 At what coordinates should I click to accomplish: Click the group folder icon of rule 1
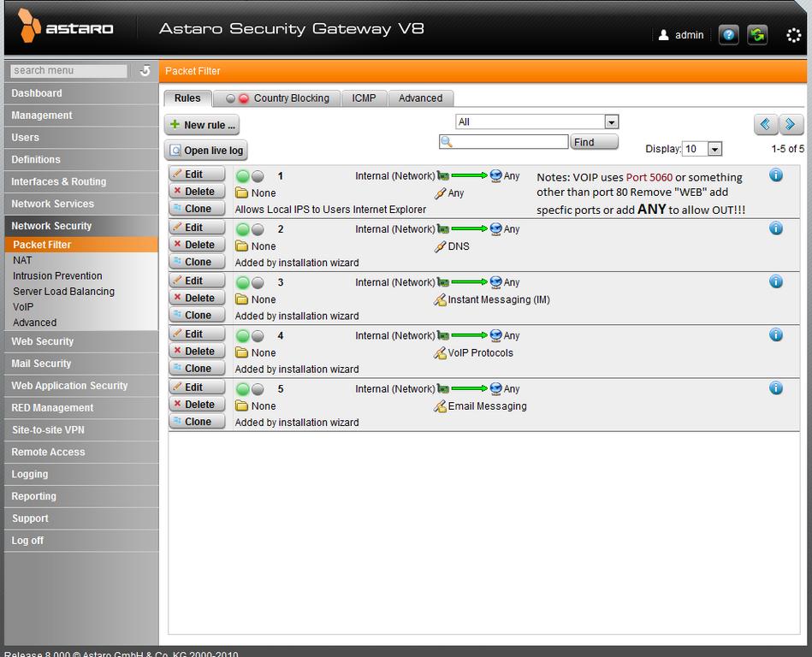241,193
